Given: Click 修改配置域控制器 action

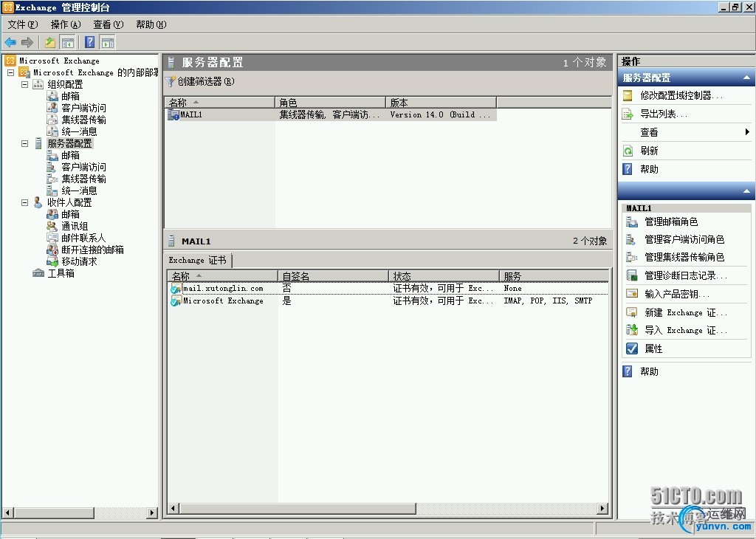Looking at the screenshot, I should click(681, 95).
